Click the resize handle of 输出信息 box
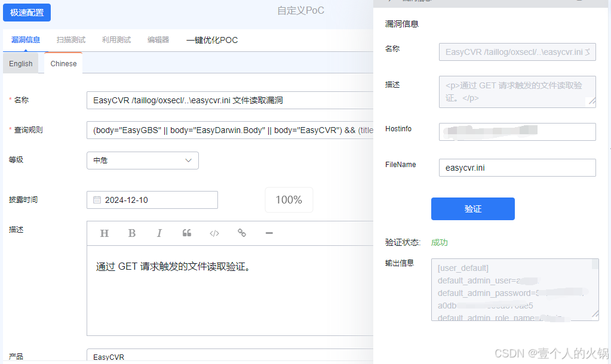This screenshot has width=611, height=364. [x=595, y=314]
